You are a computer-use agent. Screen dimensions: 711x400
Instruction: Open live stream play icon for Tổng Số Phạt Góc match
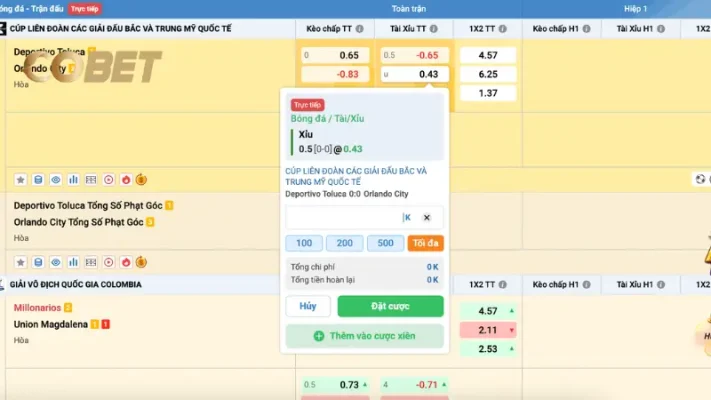(x=109, y=262)
